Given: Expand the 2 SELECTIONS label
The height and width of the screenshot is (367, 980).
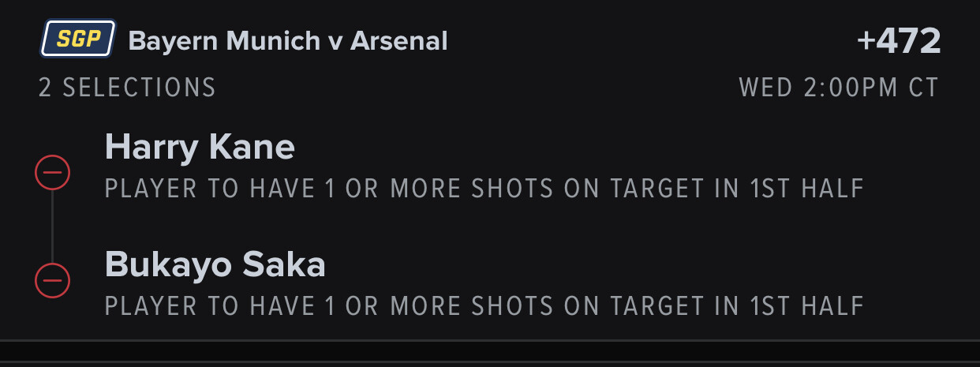Looking at the screenshot, I should point(127,88).
